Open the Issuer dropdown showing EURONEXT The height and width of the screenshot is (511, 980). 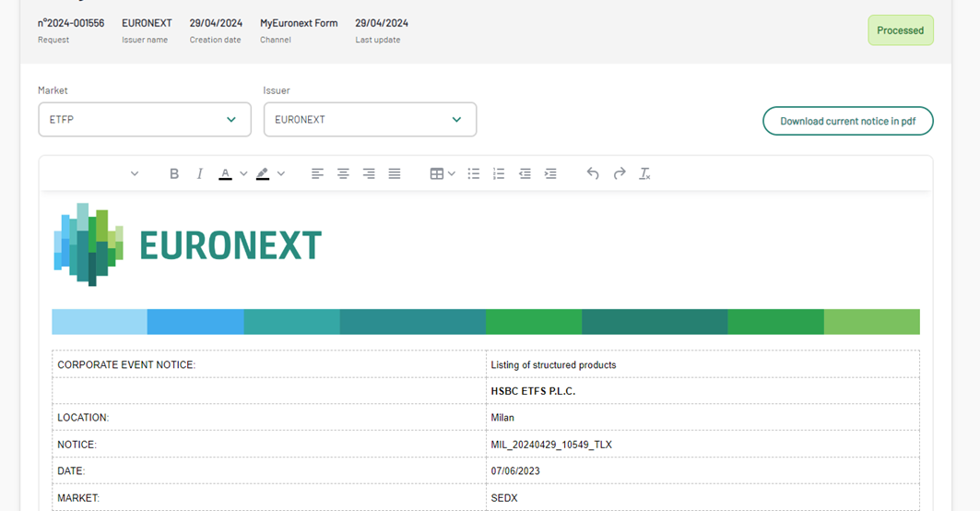[370, 120]
